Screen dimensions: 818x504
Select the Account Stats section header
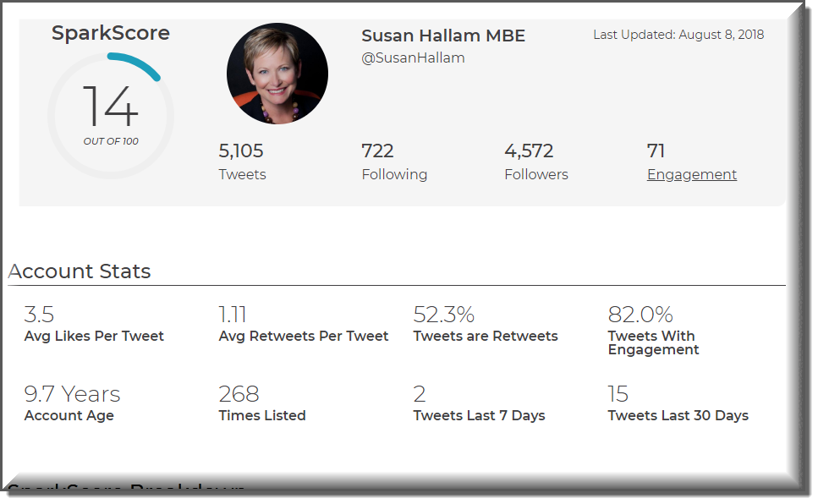(79, 271)
